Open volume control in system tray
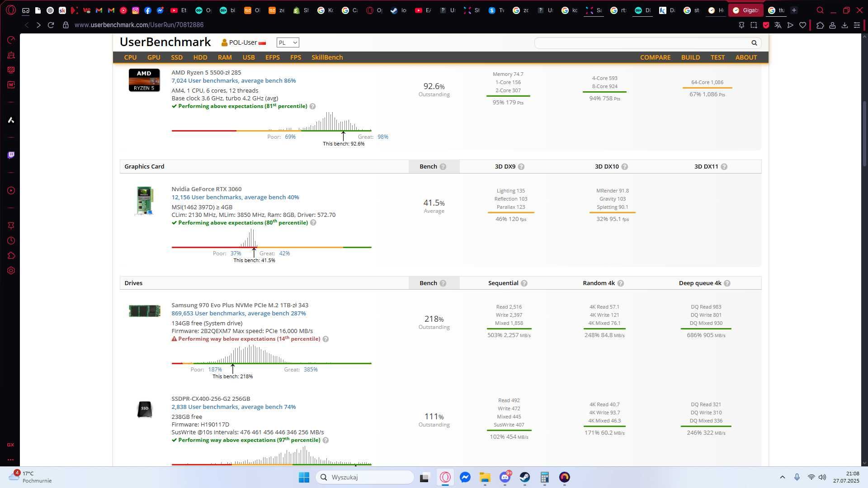This screenshot has height=488, width=868. pyautogui.click(x=822, y=477)
